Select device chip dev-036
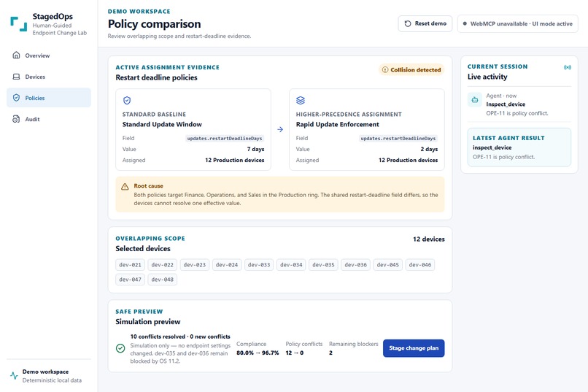 (x=355, y=265)
